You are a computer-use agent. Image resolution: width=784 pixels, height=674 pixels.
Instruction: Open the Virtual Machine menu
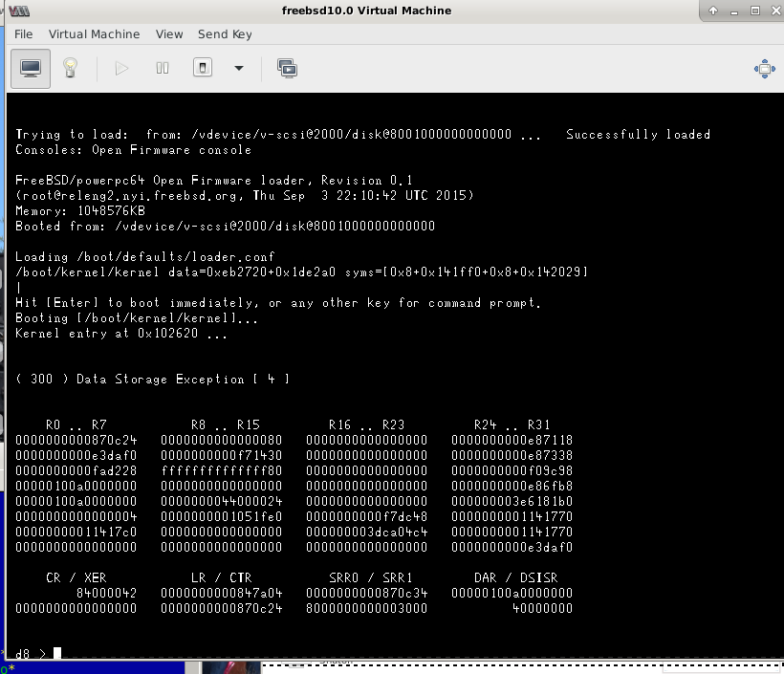[94, 34]
